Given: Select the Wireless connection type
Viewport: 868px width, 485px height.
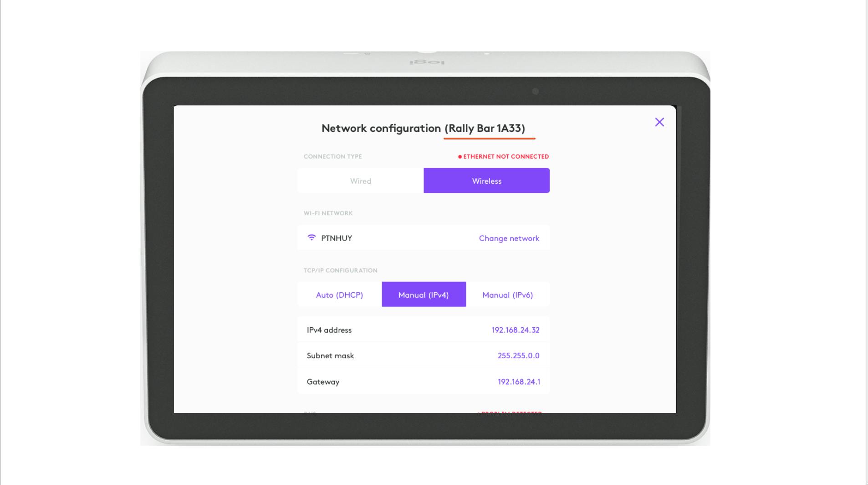Looking at the screenshot, I should (486, 181).
